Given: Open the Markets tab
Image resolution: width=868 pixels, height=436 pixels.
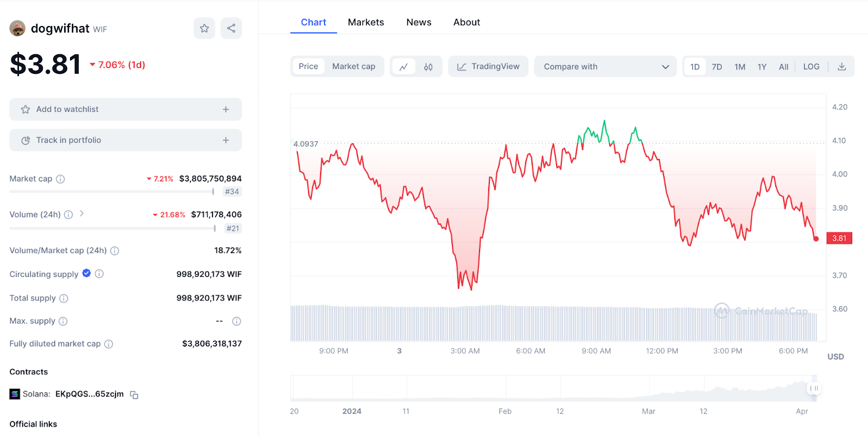Looking at the screenshot, I should (366, 23).
